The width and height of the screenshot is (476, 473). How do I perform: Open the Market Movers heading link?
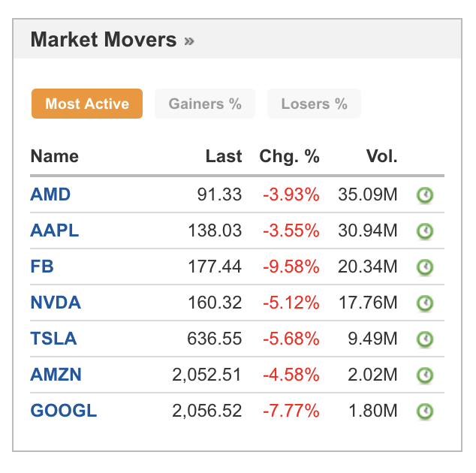[104, 40]
